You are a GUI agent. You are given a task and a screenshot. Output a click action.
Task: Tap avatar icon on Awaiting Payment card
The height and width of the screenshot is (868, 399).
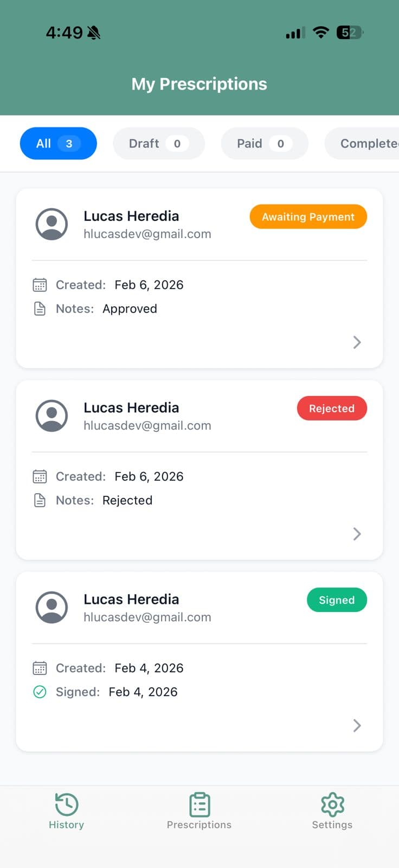click(x=52, y=224)
